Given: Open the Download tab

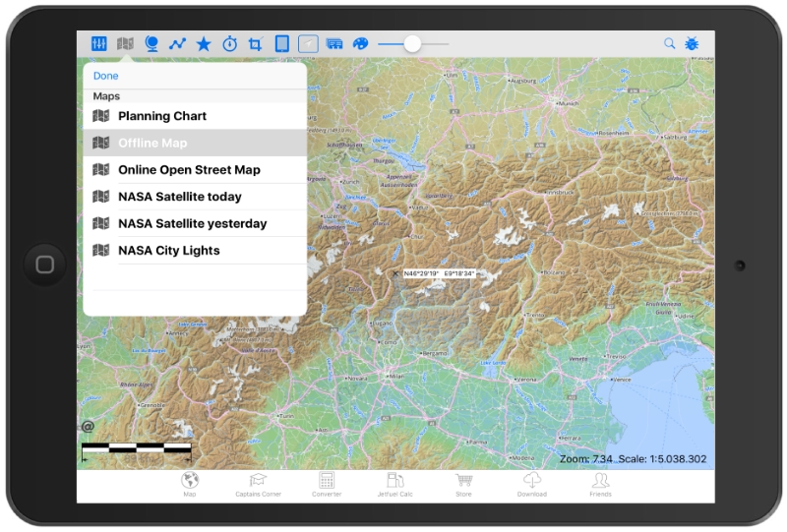Looking at the screenshot, I should click(x=532, y=485).
